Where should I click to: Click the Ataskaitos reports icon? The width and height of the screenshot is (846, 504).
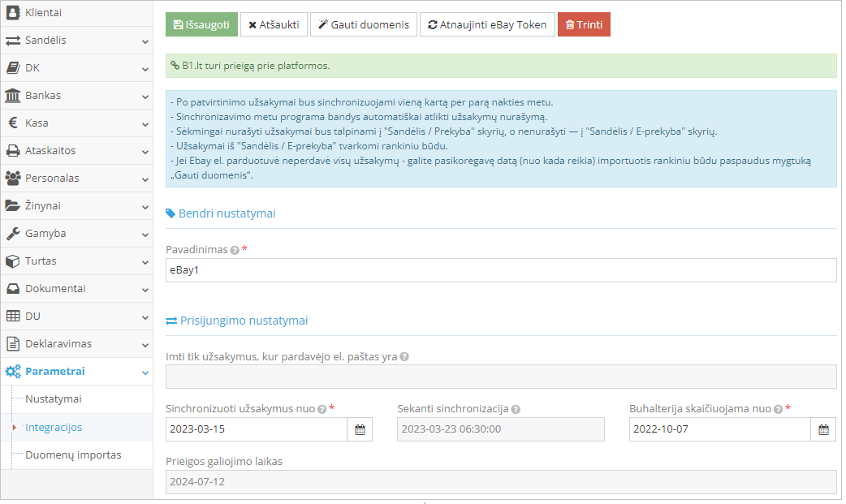point(13,150)
